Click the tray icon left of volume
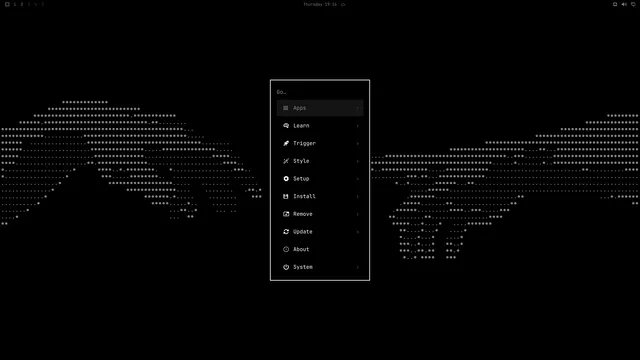 (x=615, y=4)
